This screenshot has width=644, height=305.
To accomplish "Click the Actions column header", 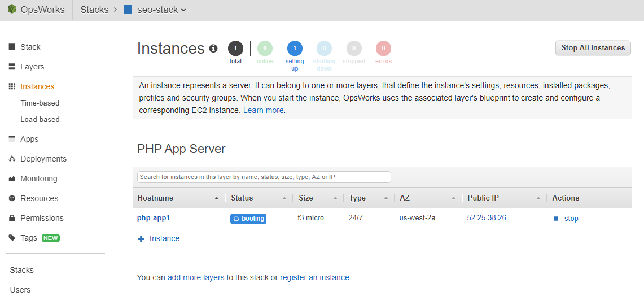I will (566, 198).
